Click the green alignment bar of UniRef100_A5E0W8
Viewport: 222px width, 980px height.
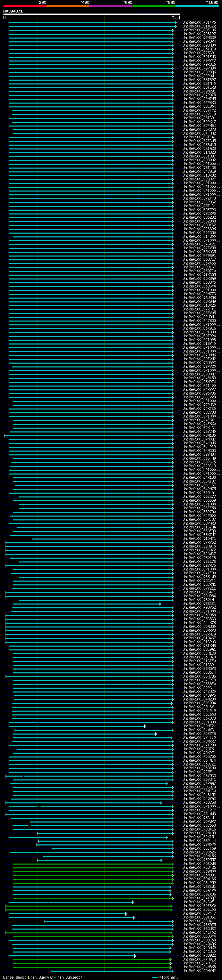93,864
